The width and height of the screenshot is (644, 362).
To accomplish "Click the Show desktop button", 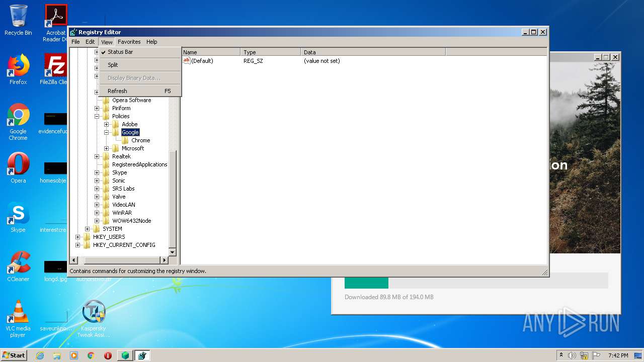I will [638, 355].
